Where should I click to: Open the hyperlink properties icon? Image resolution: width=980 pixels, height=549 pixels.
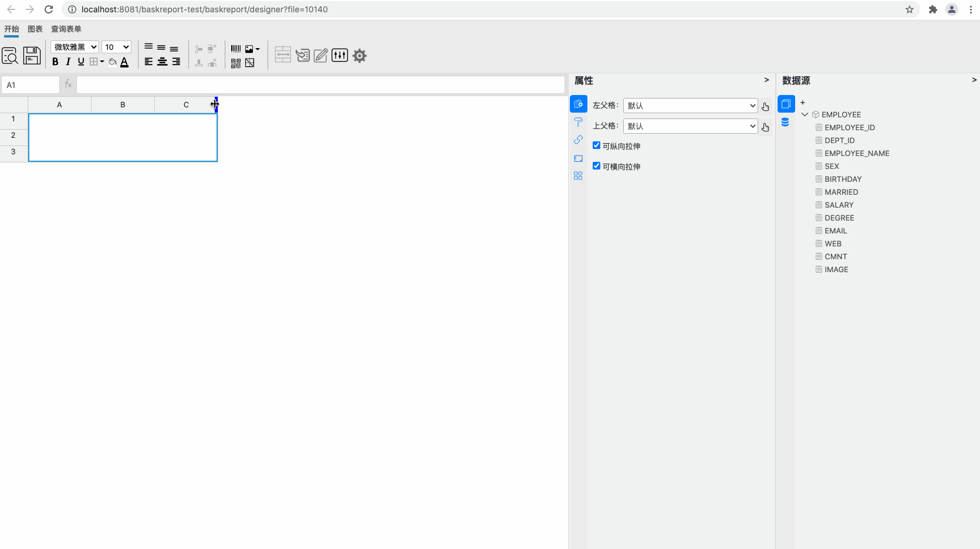click(578, 140)
